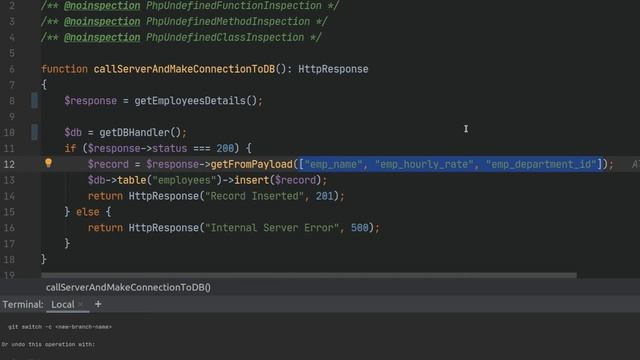Click the yellow lightbulb quick-fix icon
Viewport: 640px width, 360px height.
tap(48, 163)
